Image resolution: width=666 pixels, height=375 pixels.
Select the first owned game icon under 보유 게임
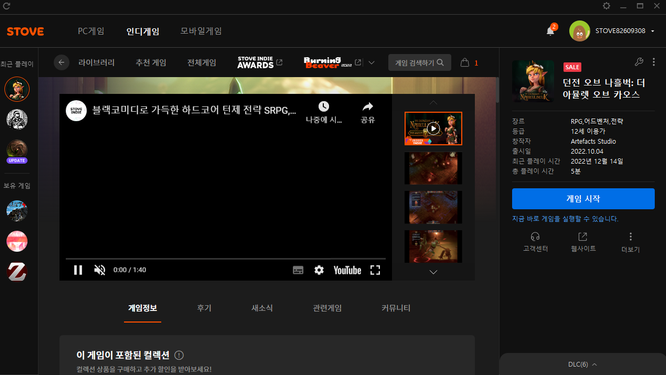(x=17, y=211)
